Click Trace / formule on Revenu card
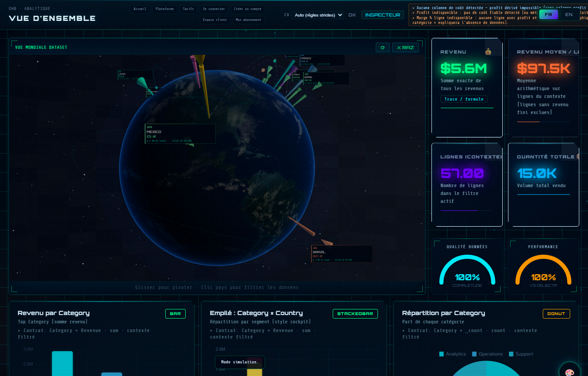The width and height of the screenshot is (588, 376). point(464,99)
